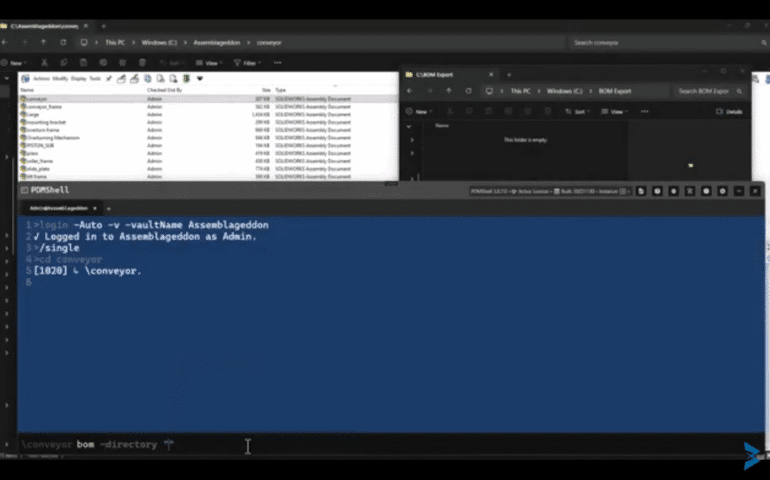Click This PC breadcrumb in BOM Export window

(x=521, y=91)
